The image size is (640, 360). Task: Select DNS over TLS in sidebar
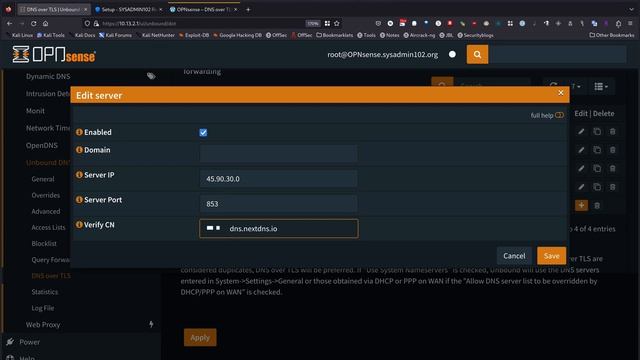51,276
